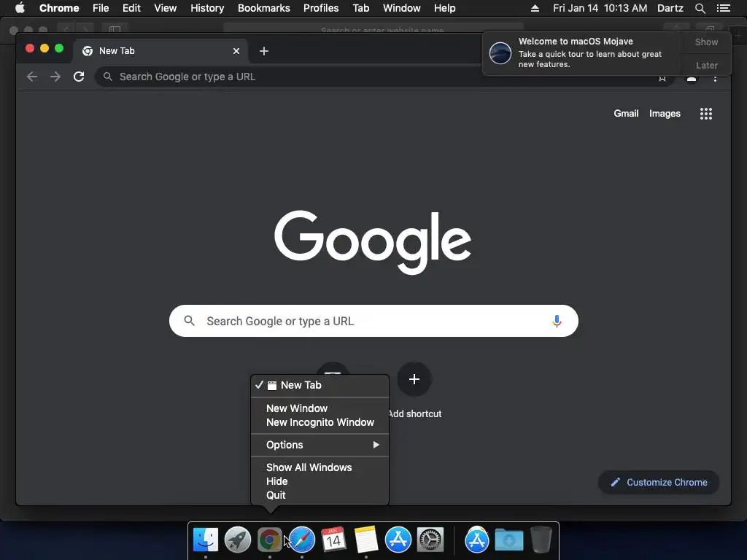Image resolution: width=747 pixels, height=560 pixels.
Task: Close the New Tab tab
Action: point(236,51)
